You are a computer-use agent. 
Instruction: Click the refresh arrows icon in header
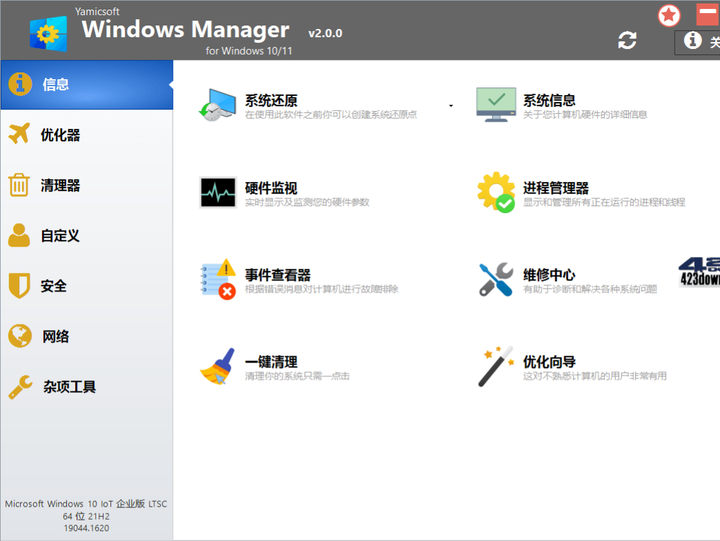(627, 40)
